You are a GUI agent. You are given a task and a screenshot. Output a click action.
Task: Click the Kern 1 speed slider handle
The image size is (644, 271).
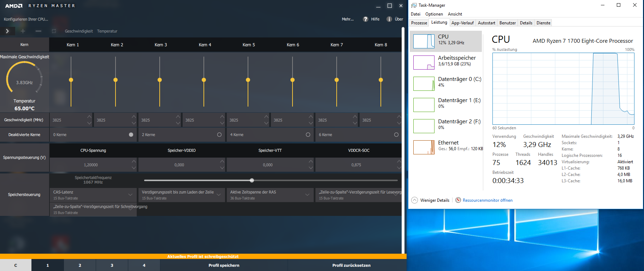pyautogui.click(x=71, y=80)
